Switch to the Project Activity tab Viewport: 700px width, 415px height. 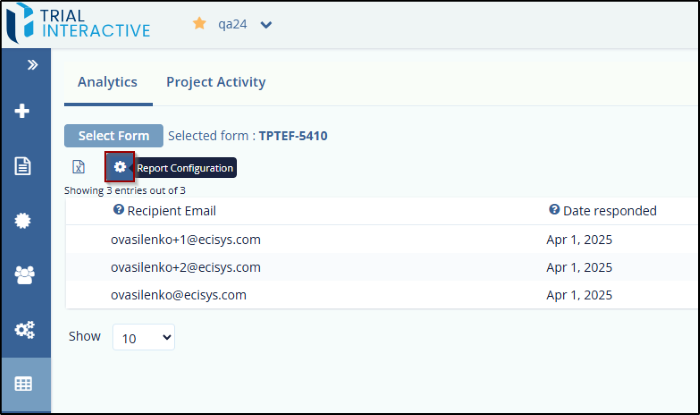pos(216,82)
